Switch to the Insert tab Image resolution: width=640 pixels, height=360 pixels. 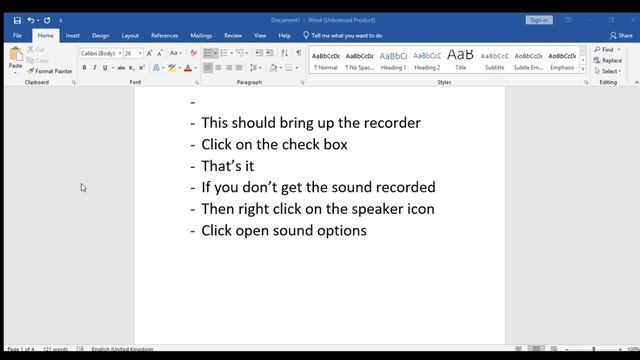point(73,36)
